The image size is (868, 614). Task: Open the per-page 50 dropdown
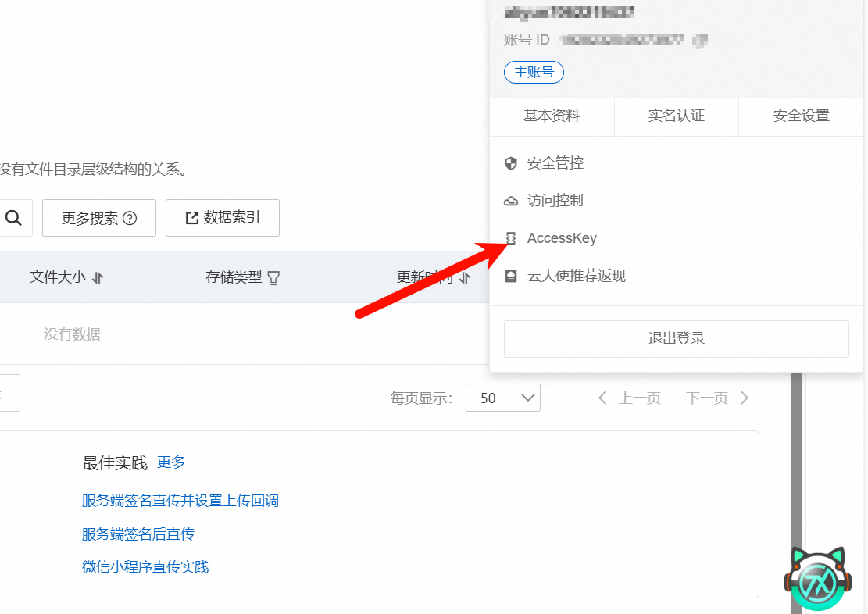tap(502, 398)
